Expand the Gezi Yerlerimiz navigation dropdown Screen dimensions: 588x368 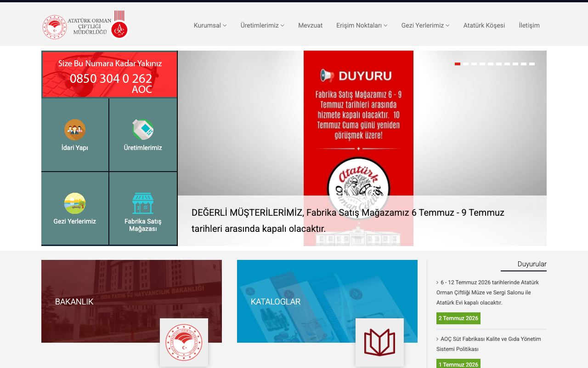pyautogui.click(x=425, y=25)
